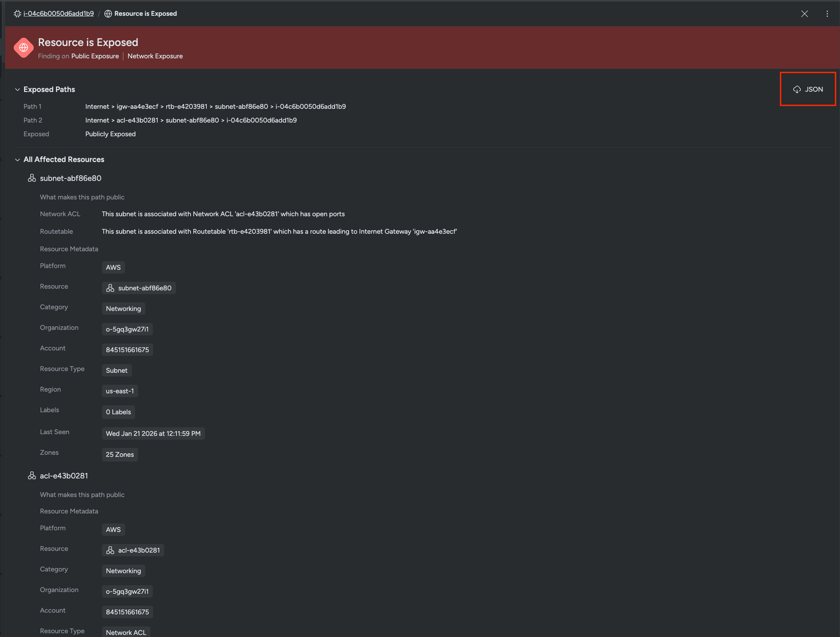This screenshot has width=840, height=637.
Task: Click the globe icon beside breadcrumb title
Action: point(108,14)
